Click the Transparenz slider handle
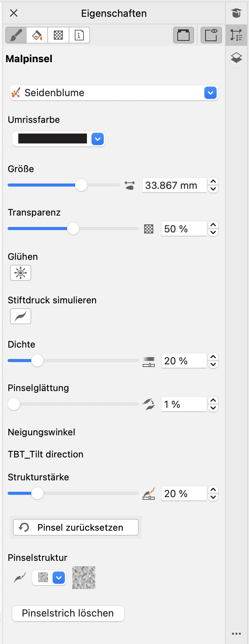 coord(73,229)
